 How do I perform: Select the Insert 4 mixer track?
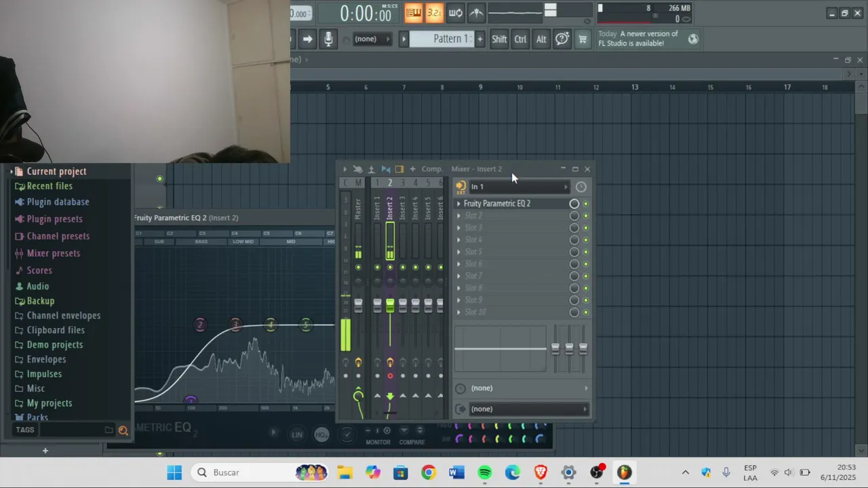pyautogui.click(x=415, y=207)
